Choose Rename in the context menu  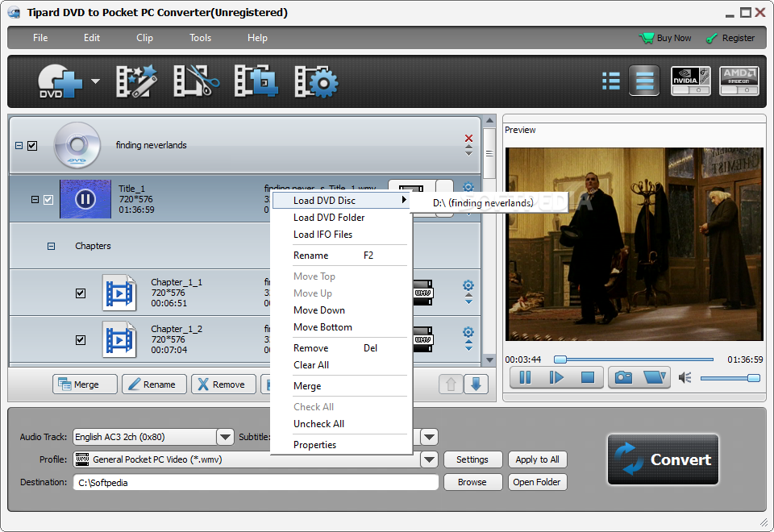341,256
